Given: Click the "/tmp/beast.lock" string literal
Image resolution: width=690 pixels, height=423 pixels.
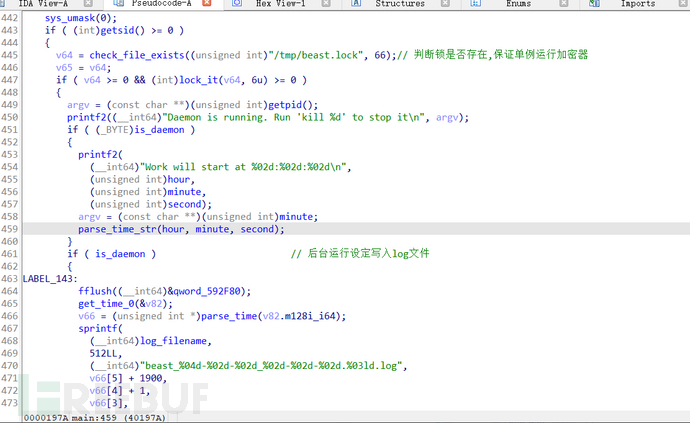Looking at the screenshot, I should [318, 55].
